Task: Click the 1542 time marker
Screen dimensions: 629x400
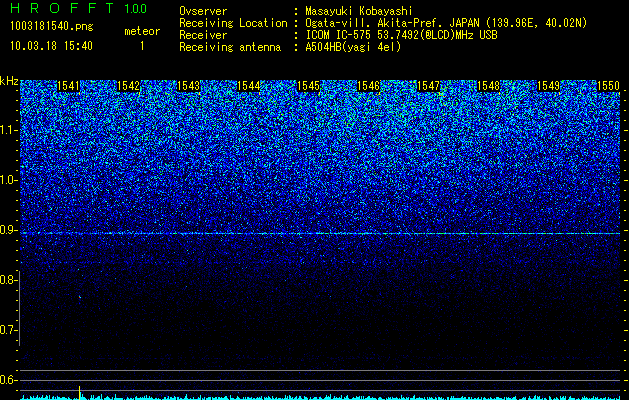Action: pyautogui.click(x=128, y=86)
